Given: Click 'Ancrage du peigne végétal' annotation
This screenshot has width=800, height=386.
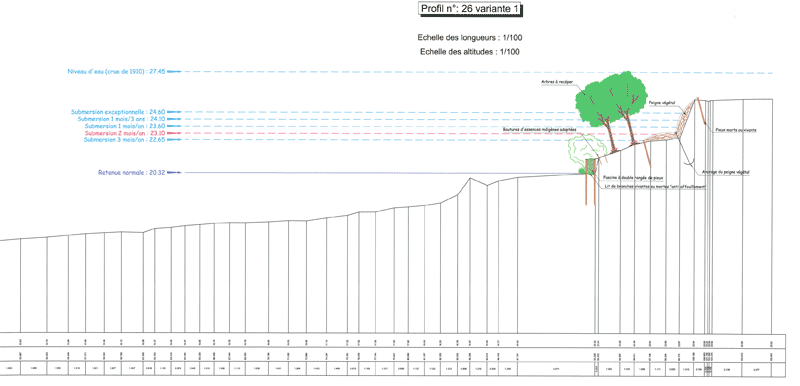Looking at the screenshot, I should point(726,172).
